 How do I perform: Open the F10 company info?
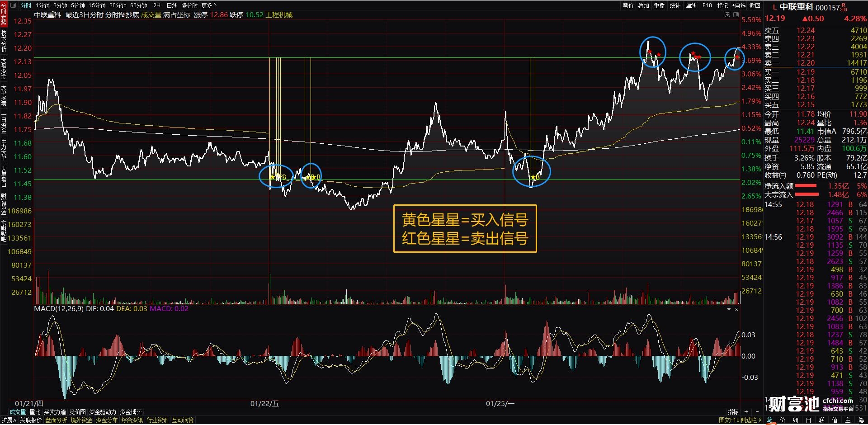click(707, 5)
